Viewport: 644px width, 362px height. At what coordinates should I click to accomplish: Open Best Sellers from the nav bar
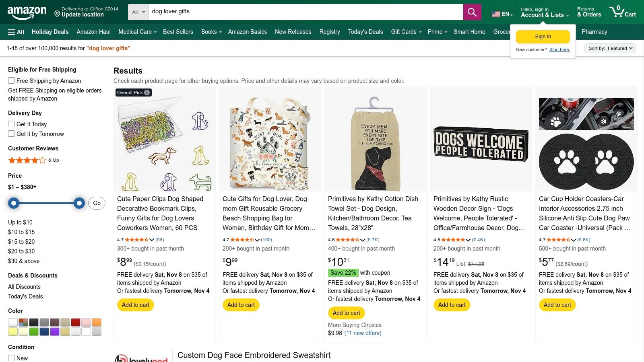pyautogui.click(x=178, y=32)
